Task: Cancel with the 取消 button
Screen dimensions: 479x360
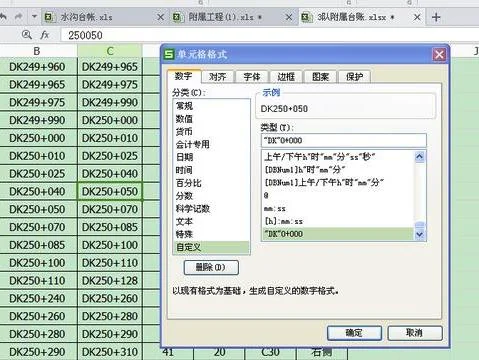Action: click(415, 333)
